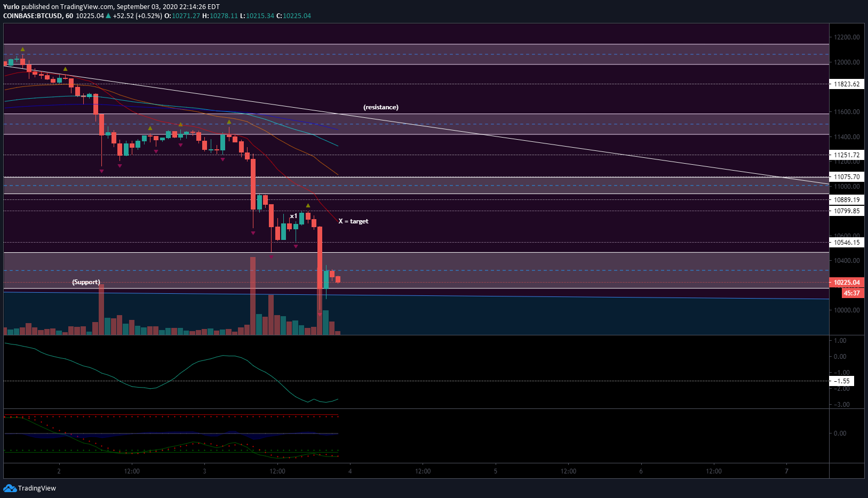The height and width of the screenshot is (498, 868).
Task: Click the 11400.00 price axis label
Action: 847,137
